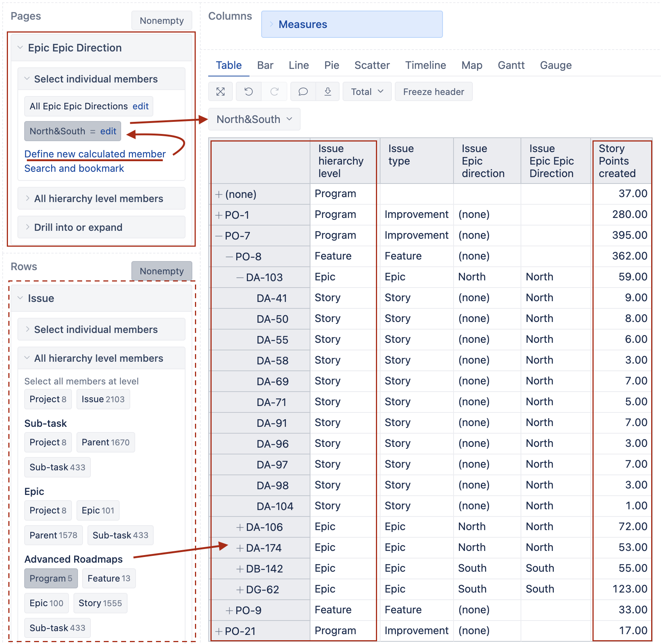Export the table data
This screenshot has height=644, width=661.
[x=327, y=91]
